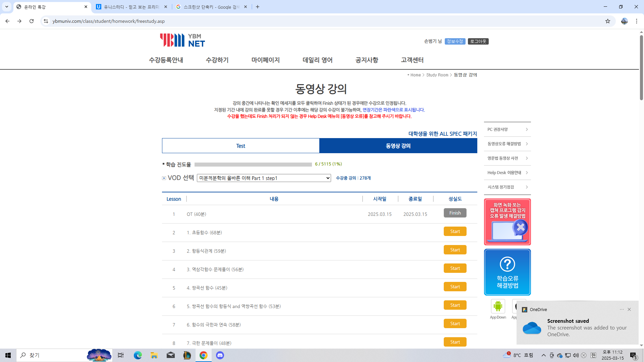Reload the page with refresh icon

pyautogui.click(x=32, y=21)
